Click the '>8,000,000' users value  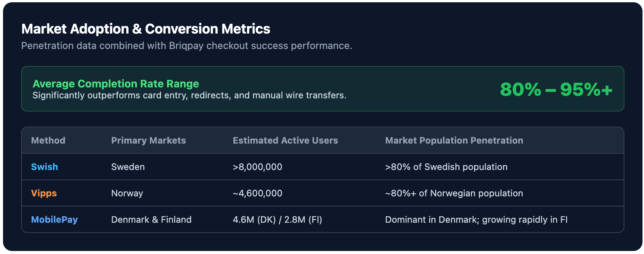258,167
